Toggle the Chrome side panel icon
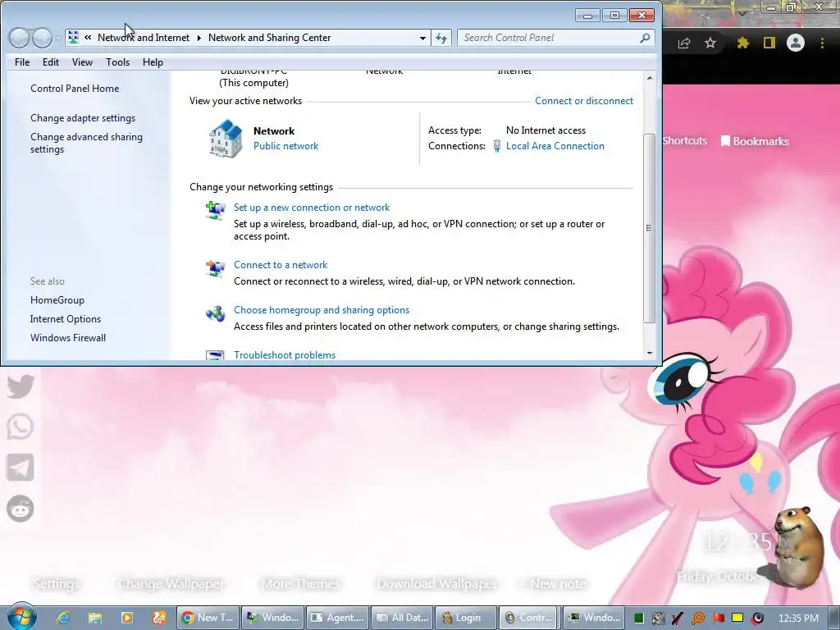 (x=769, y=43)
